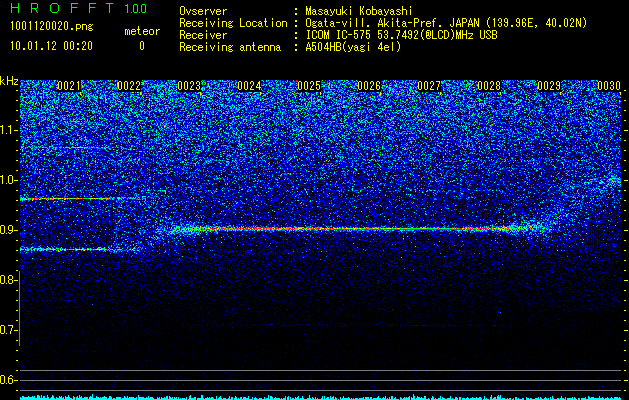Image resolution: width=629 pixels, height=400 pixels.
Task: Click the short signal trace near 0.96 kHz
Action: [80, 199]
